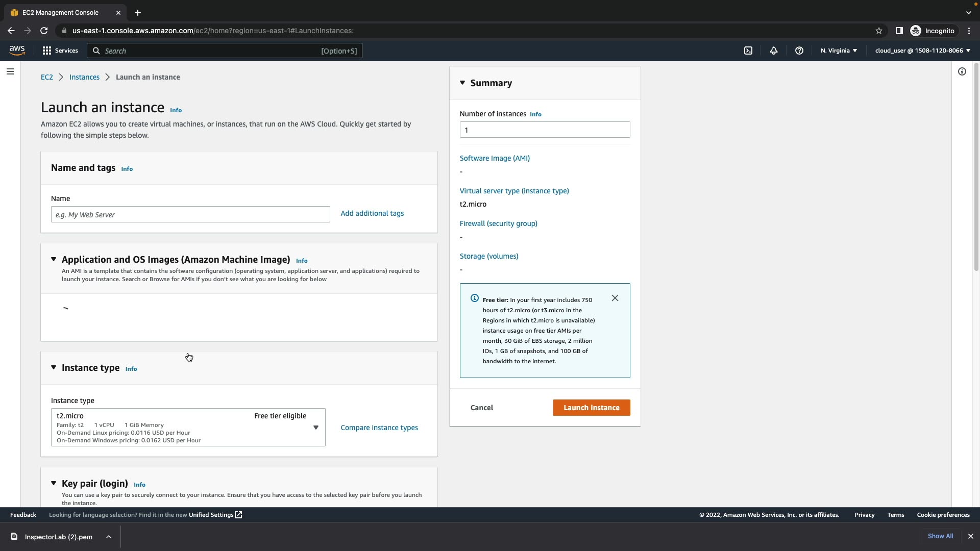This screenshot has width=980, height=551.
Task: Switch to EC2 Management Console tab
Action: coord(60,12)
